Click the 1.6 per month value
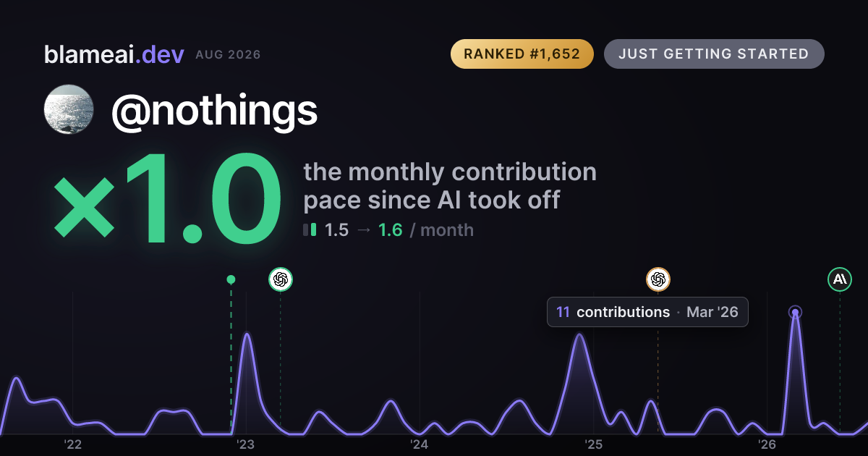The height and width of the screenshot is (456, 868). click(x=391, y=230)
